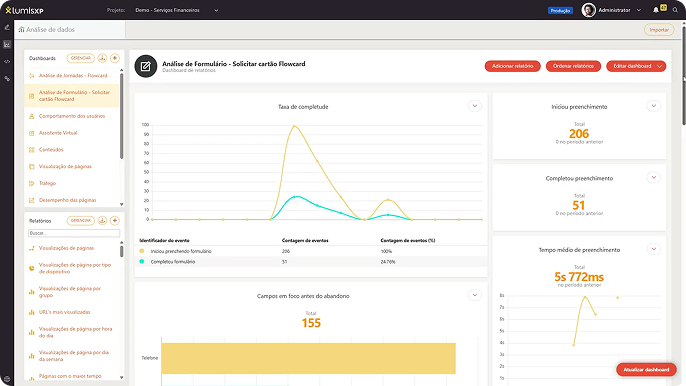Add a new report with the Relatórios plus icon
This screenshot has width=686, height=386.
(x=115, y=221)
